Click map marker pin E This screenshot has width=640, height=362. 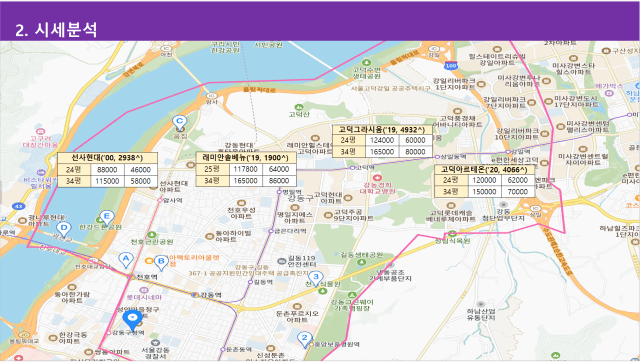pyautogui.click(x=107, y=217)
